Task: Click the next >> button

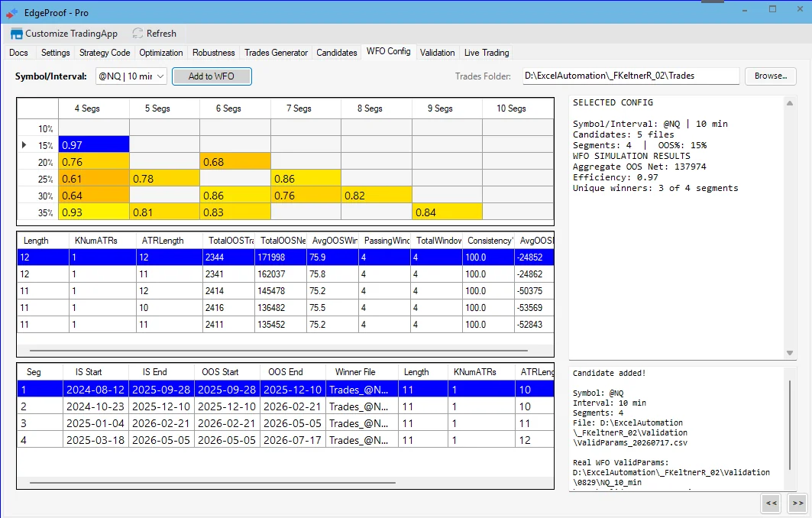Action: (798, 503)
